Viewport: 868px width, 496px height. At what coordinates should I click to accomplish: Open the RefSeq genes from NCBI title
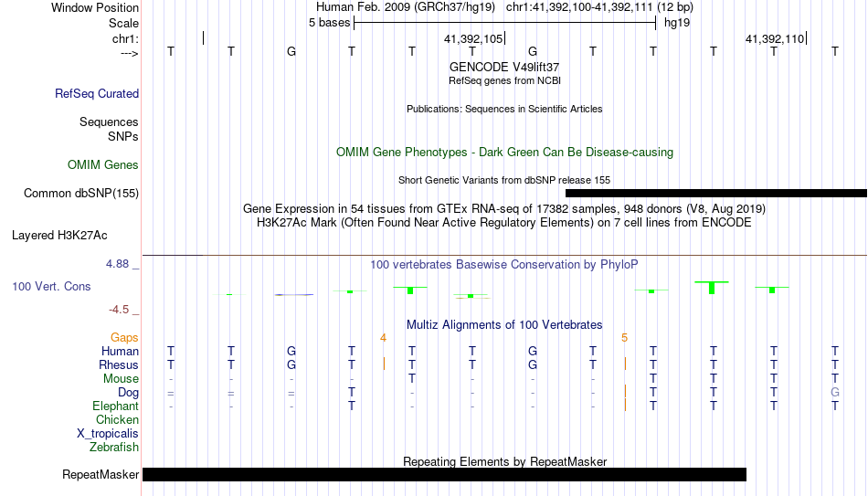[x=504, y=80]
